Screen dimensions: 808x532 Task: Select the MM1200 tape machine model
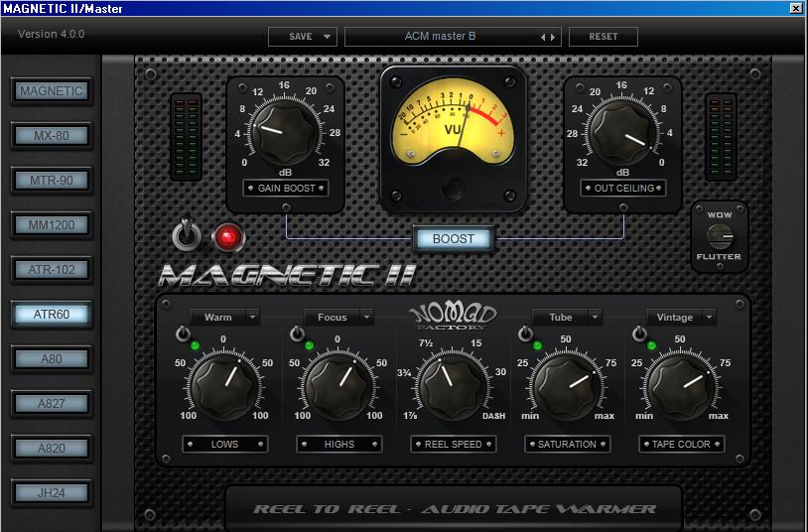click(52, 224)
